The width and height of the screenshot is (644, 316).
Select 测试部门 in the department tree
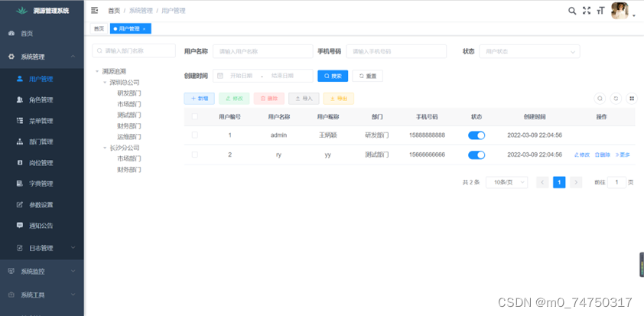click(129, 115)
